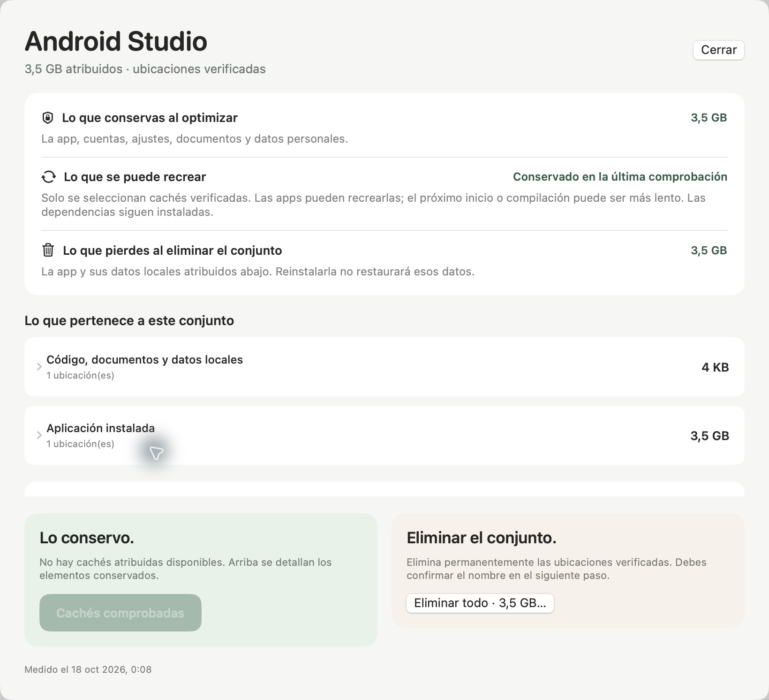Click the 'Android Studio' title
The image size is (769, 700).
click(116, 41)
